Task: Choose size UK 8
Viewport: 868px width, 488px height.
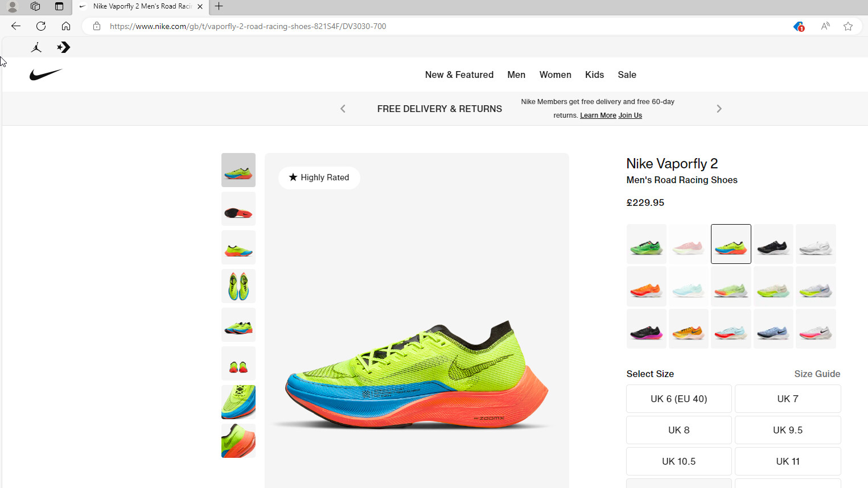Action: tap(679, 430)
